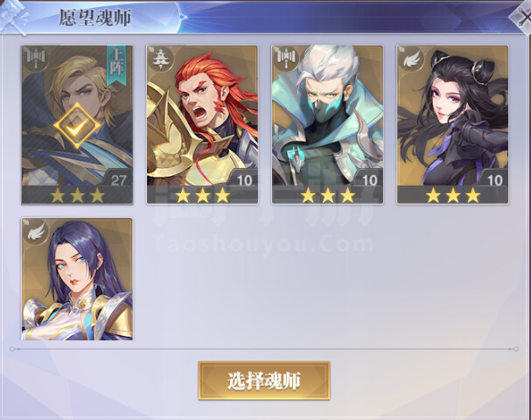Viewport: 531px width, 420px height.
Task: Click the golden diamond checkmark badge
Action: tap(77, 126)
